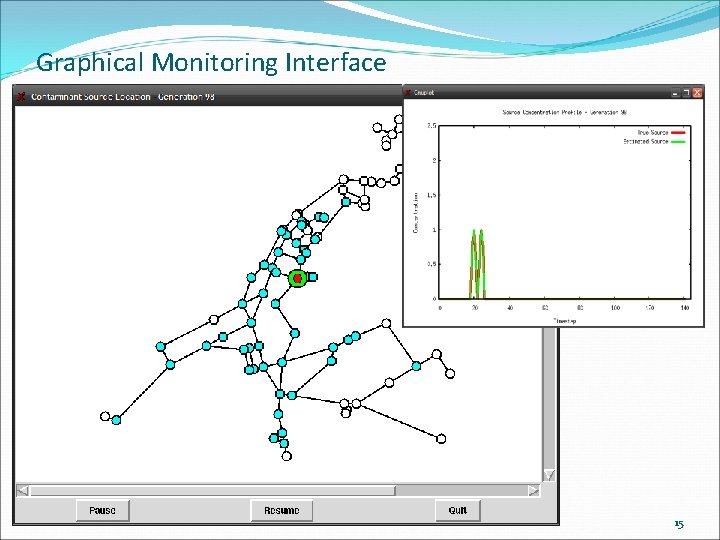Click the vertical scrollbar down arrow
The height and width of the screenshot is (540, 720).
coord(549,475)
